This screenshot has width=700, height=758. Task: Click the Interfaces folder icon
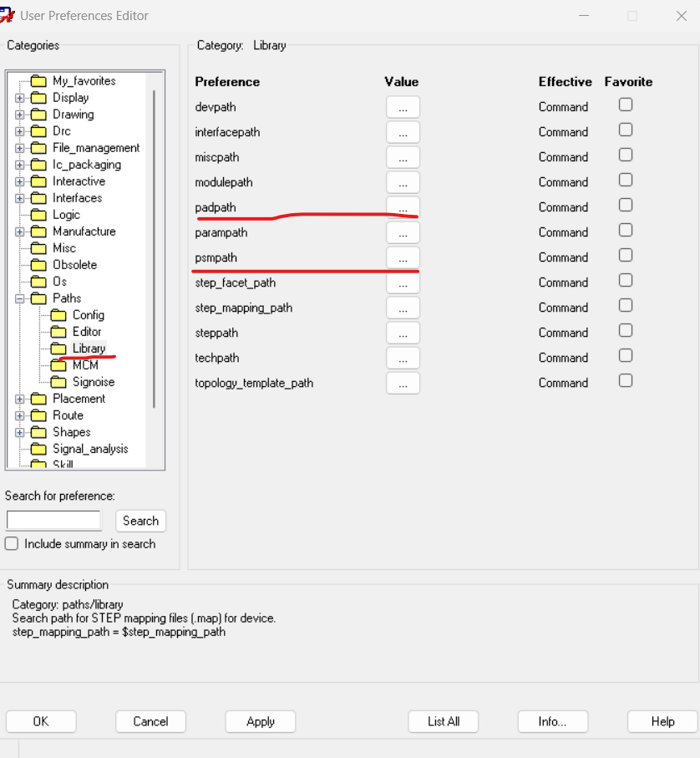[x=38, y=198]
